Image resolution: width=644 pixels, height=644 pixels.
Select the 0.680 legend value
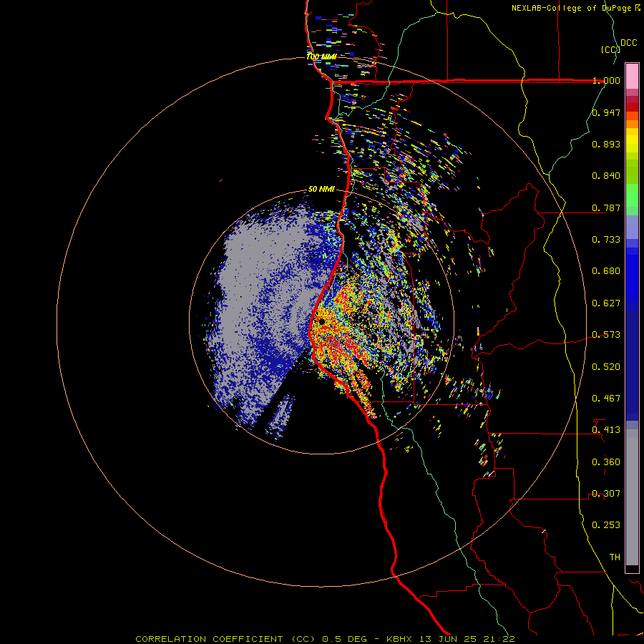(x=606, y=271)
